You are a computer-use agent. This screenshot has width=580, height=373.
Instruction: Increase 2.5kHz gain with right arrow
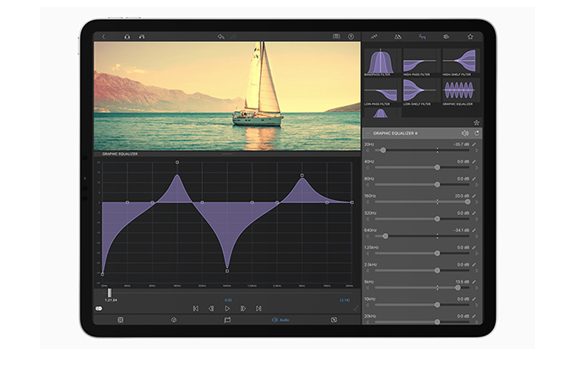pos(477,270)
